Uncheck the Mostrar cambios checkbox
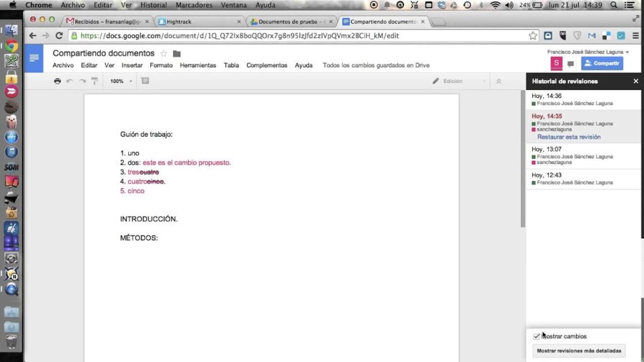This screenshot has width=644, height=362. coord(536,336)
